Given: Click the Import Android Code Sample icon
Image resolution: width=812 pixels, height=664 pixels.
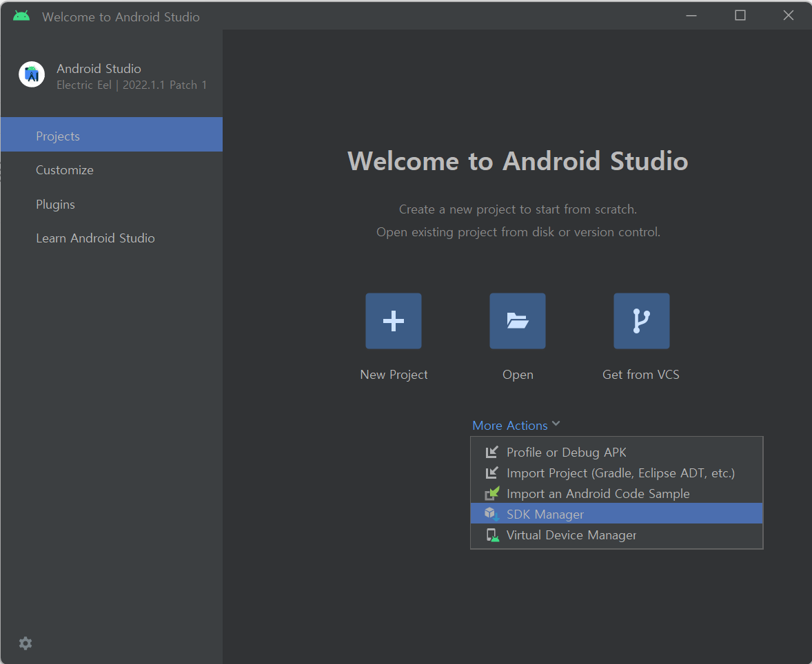Looking at the screenshot, I should point(492,494).
